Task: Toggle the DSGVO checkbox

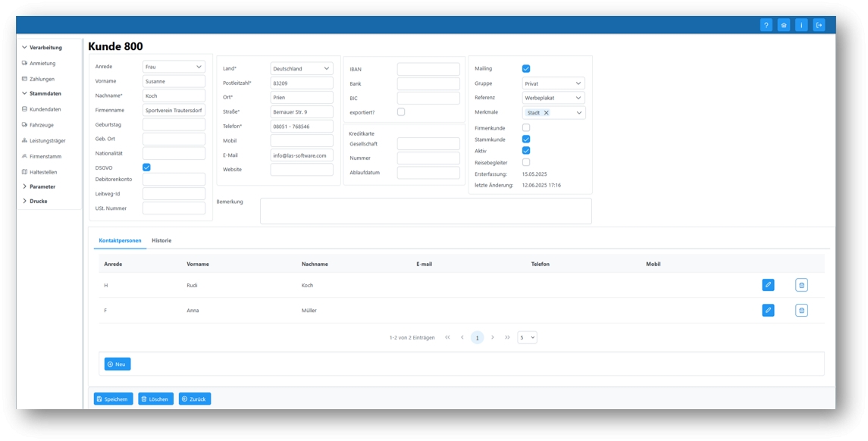Action: [147, 167]
